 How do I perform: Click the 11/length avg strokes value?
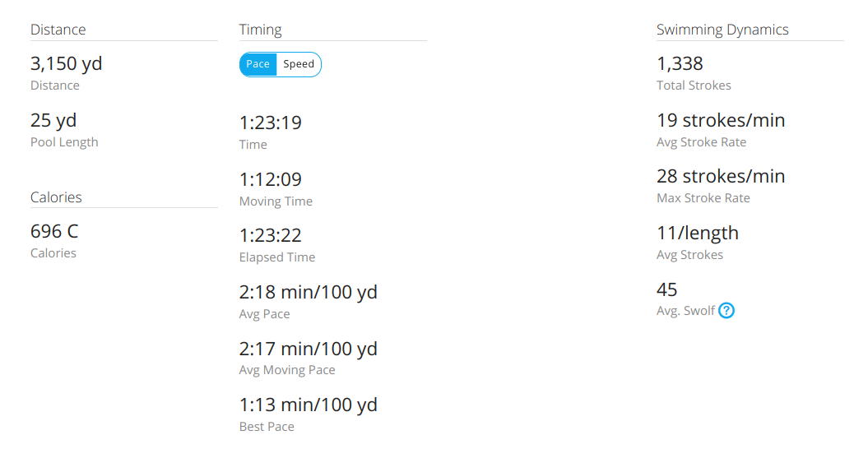[x=698, y=234]
